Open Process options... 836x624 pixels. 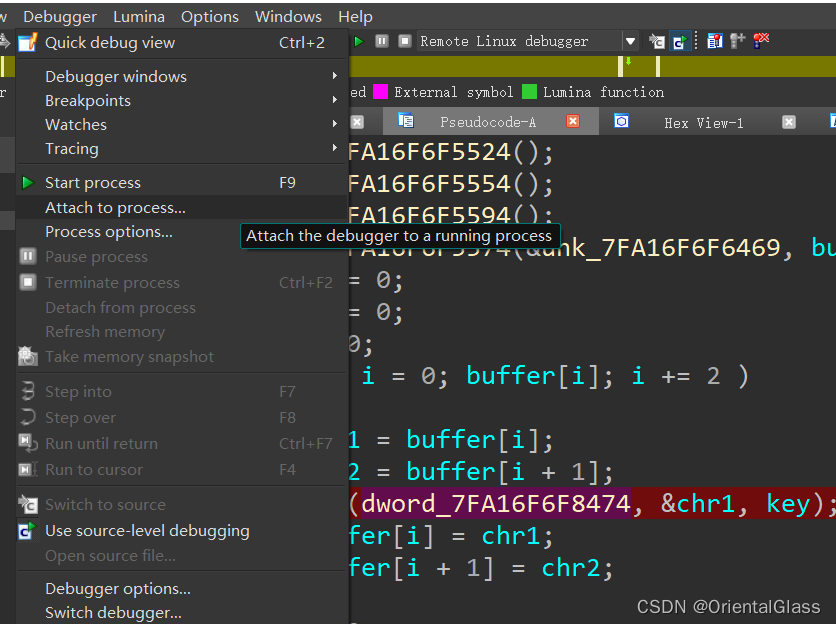pos(182,231)
